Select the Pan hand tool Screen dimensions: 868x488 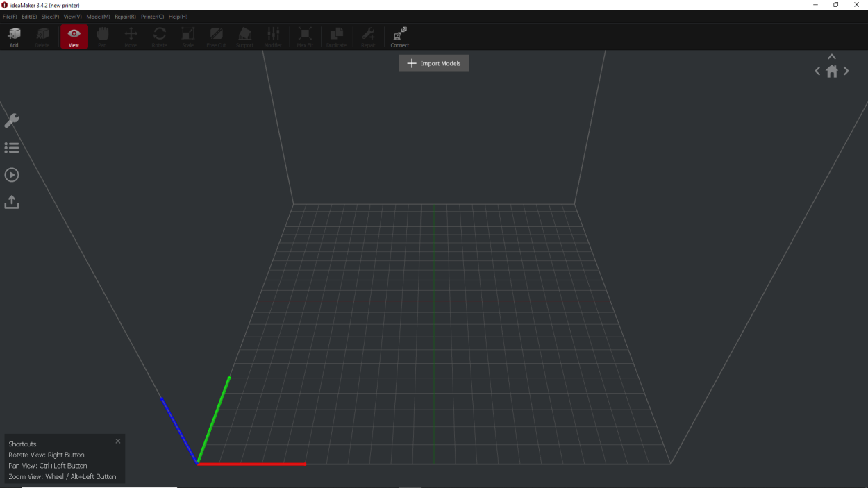pos(102,37)
